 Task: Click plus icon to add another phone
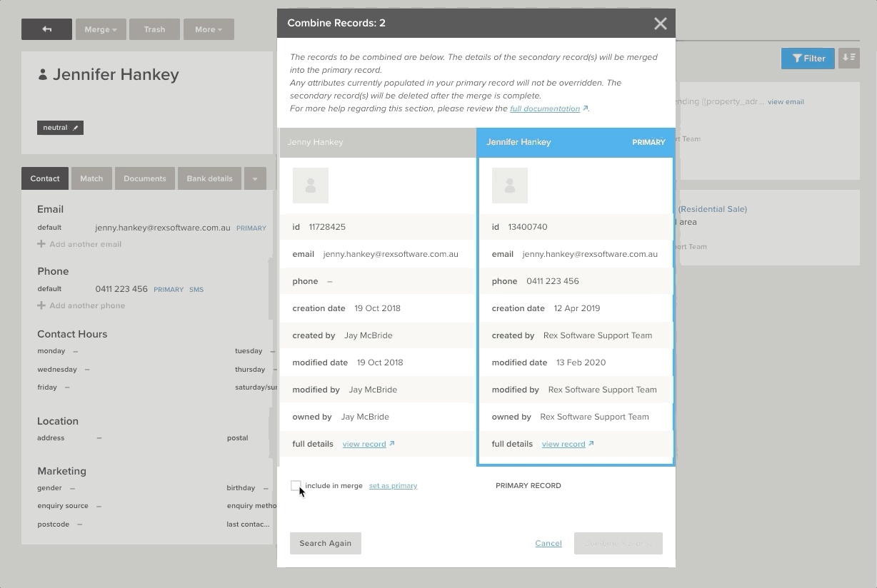click(41, 305)
